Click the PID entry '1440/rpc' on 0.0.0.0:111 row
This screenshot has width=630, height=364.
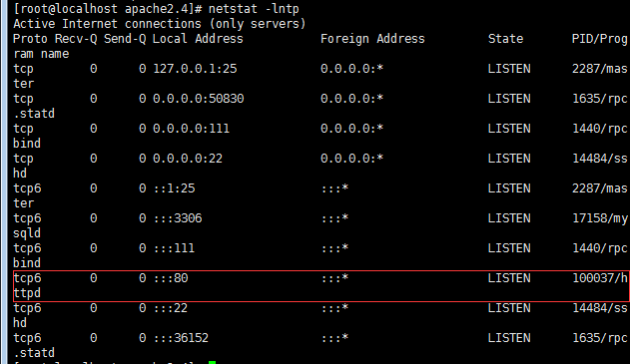point(599,129)
